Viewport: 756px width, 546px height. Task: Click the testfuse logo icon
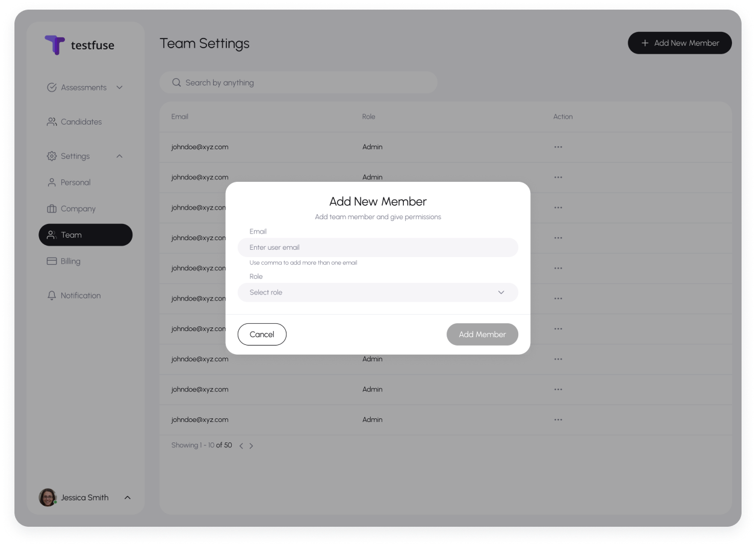[54, 45]
